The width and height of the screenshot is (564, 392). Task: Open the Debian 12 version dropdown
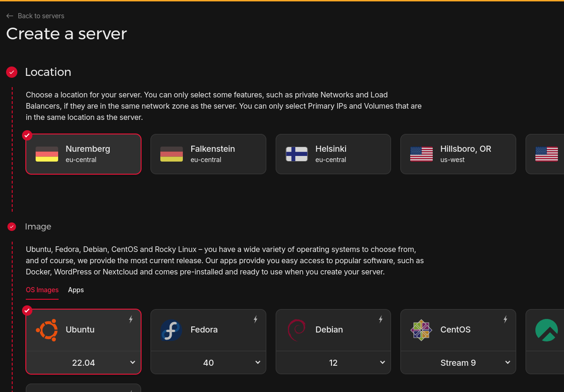(333, 362)
